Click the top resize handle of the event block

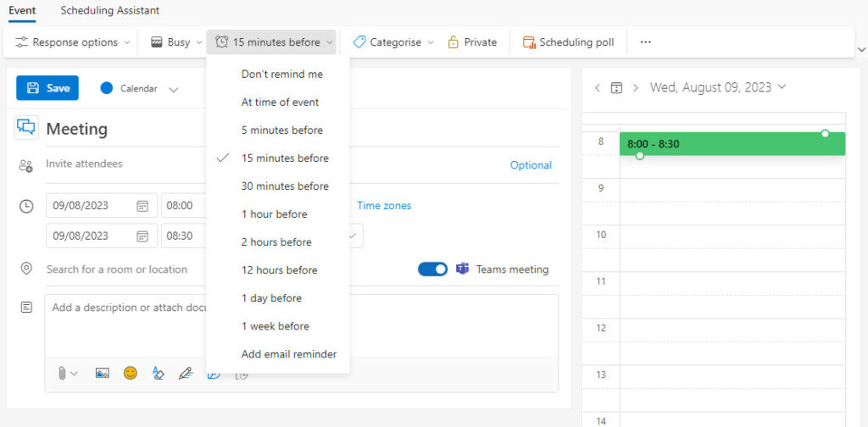825,133
